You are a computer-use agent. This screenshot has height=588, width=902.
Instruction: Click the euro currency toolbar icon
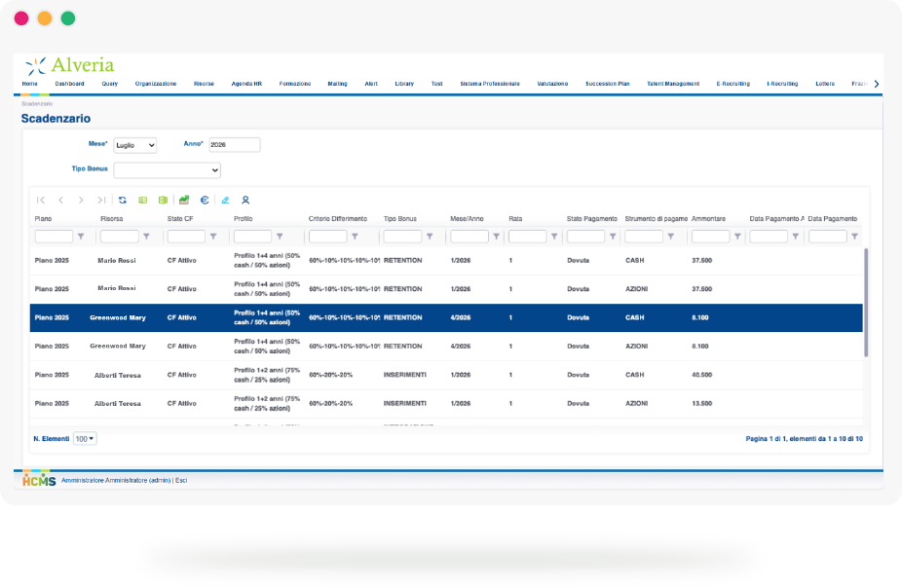point(204,200)
